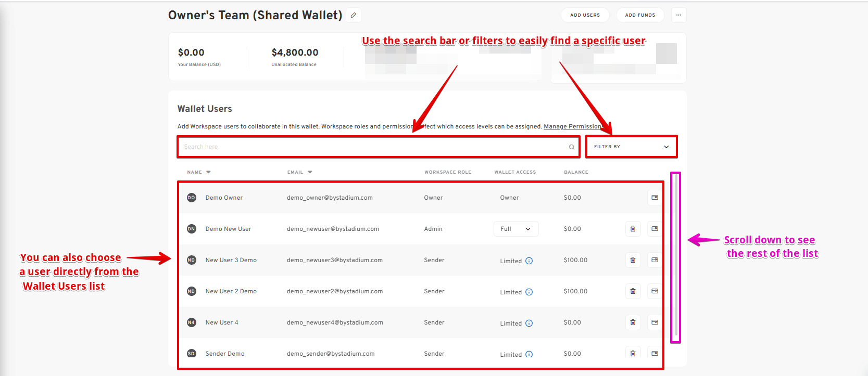Delete Demo New User with trash icon
868x376 pixels.
(633, 229)
